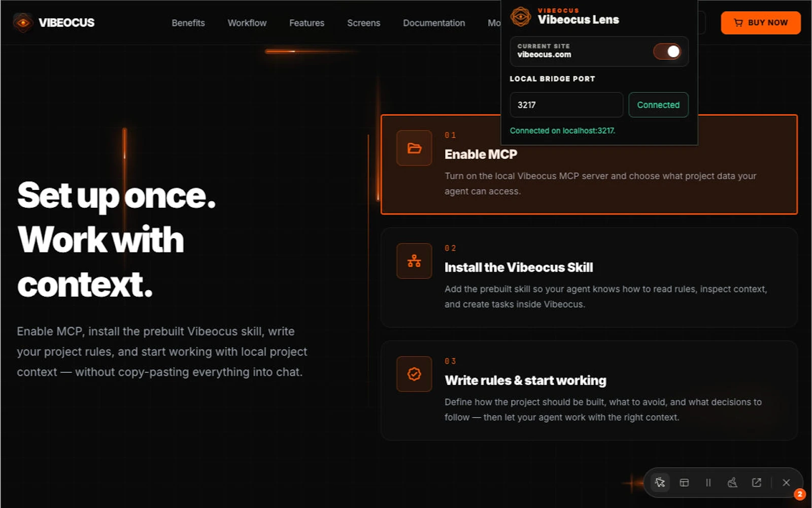
Task: Click the Vibeocus eye logo in header
Action: pyautogui.click(x=23, y=23)
